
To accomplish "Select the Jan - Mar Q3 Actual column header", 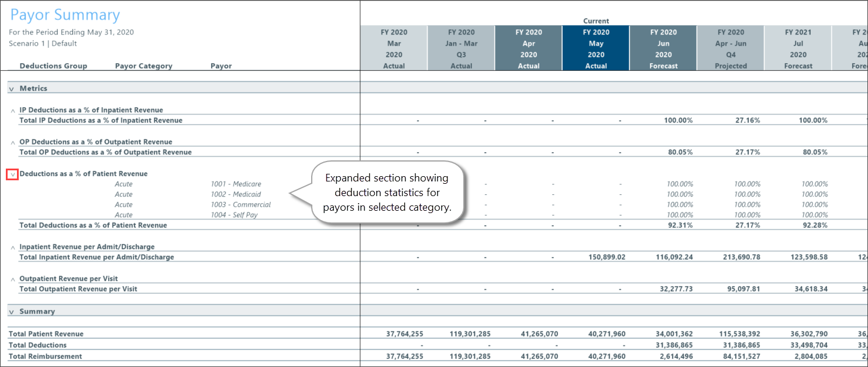I will coord(461,49).
